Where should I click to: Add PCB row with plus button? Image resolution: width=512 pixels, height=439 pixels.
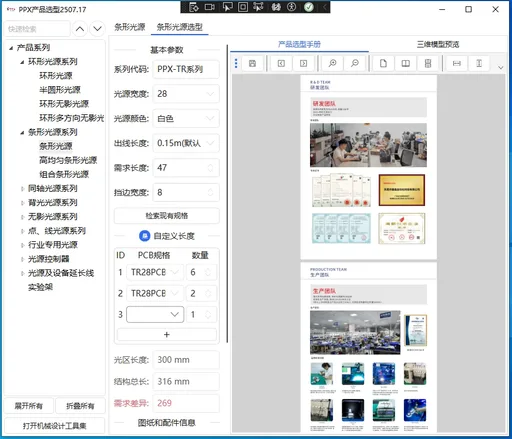[x=167, y=334]
